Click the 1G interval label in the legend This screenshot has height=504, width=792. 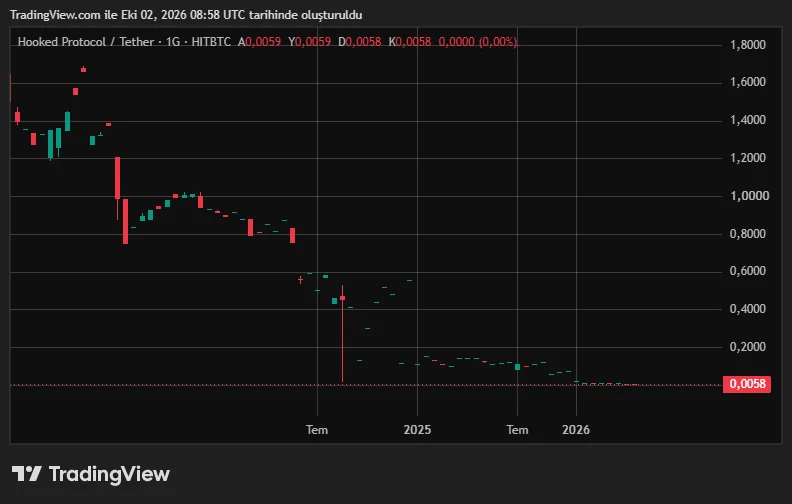(173, 42)
